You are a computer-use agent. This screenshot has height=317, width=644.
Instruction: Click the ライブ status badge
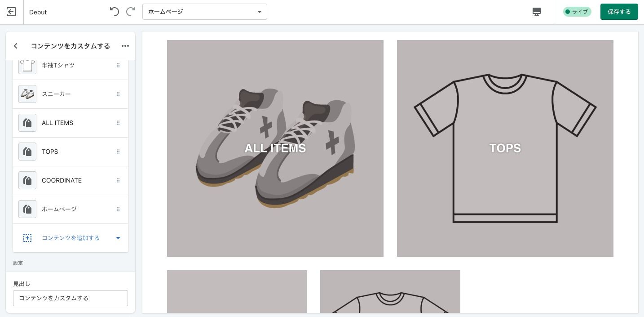[x=578, y=12]
